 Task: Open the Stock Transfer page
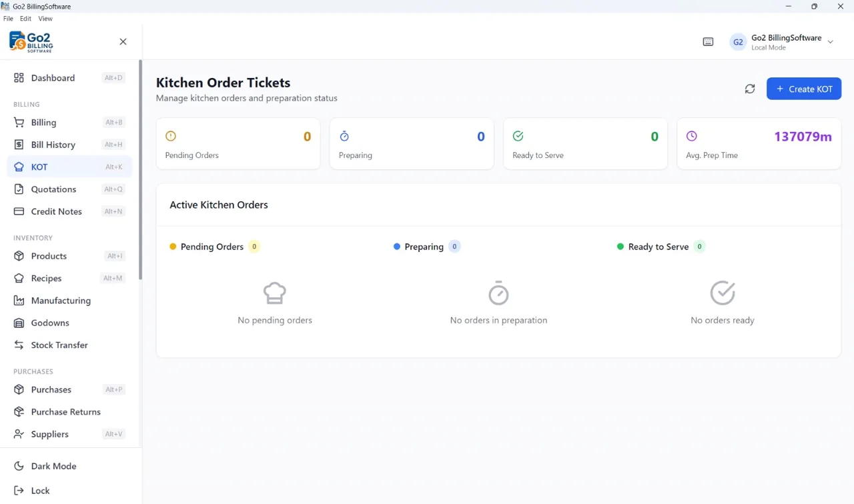point(69,345)
